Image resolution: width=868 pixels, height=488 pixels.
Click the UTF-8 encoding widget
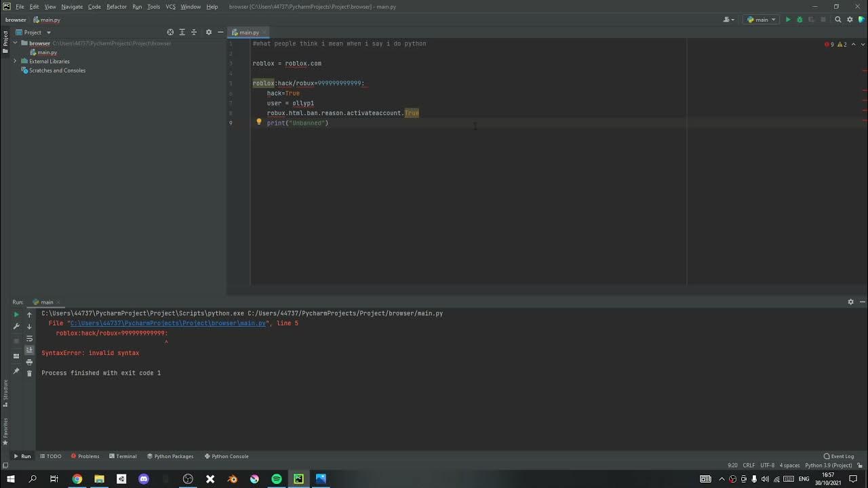click(767, 466)
